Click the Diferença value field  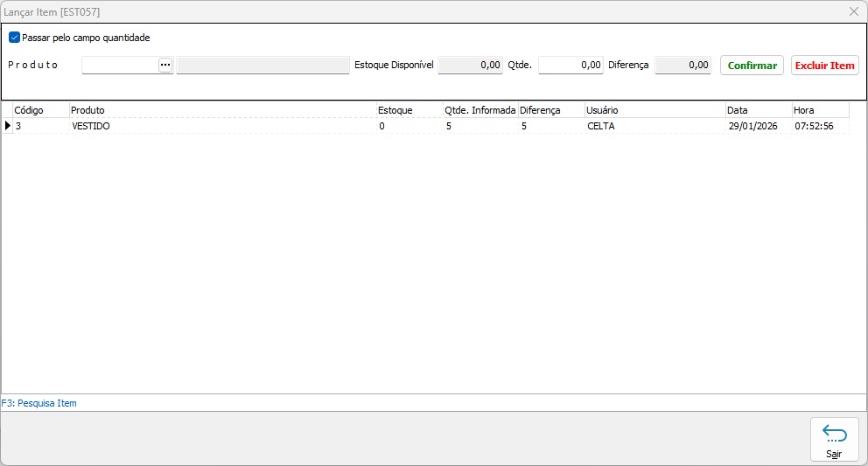point(682,66)
